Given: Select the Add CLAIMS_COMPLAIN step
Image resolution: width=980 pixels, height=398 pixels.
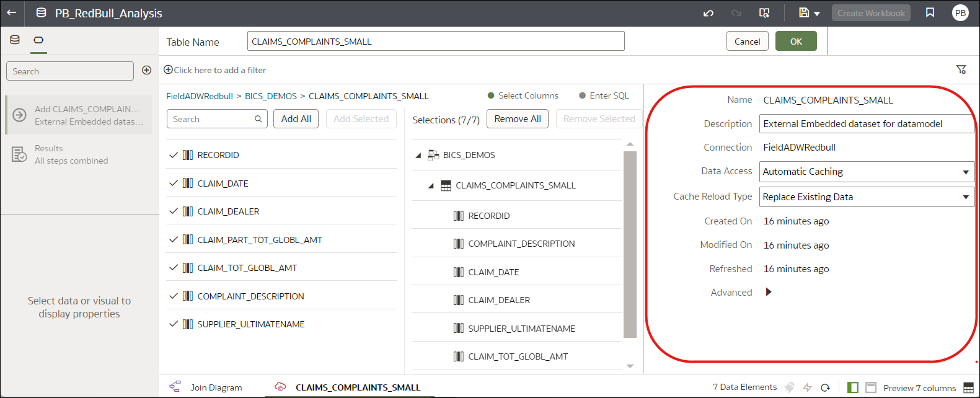Looking at the screenshot, I should click(x=79, y=115).
